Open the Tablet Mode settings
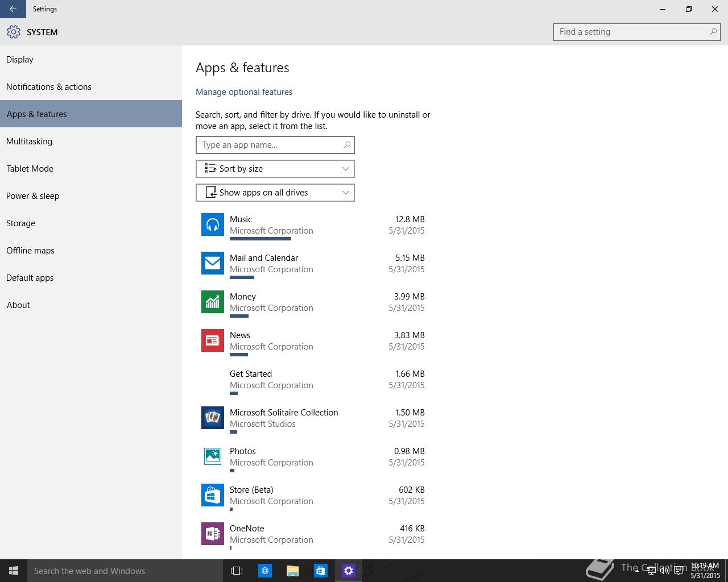 tap(91, 169)
